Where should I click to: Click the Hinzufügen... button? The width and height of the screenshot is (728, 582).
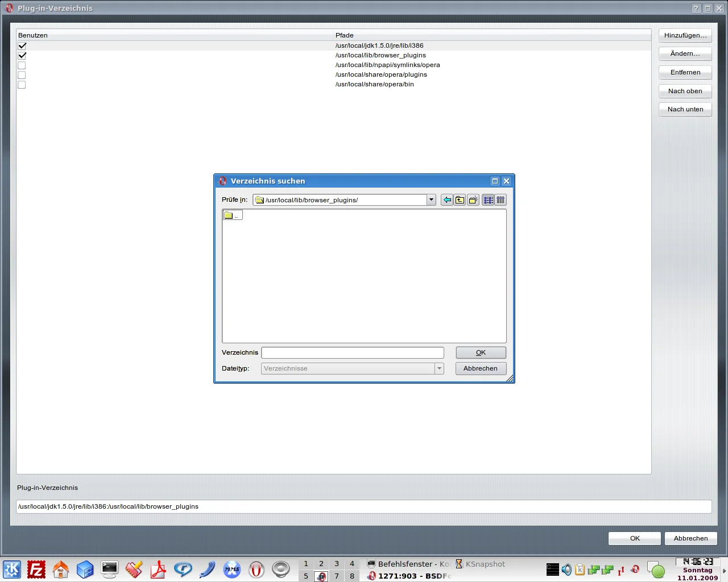(x=685, y=35)
